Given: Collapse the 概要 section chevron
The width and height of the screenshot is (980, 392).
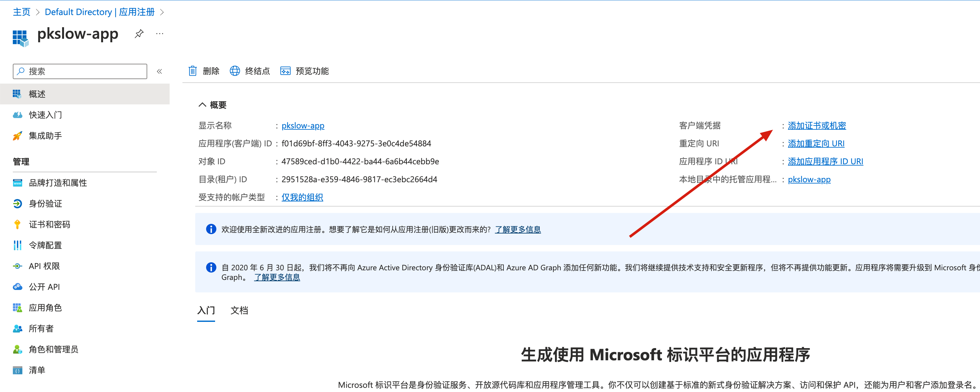Looking at the screenshot, I should tap(202, 105).
